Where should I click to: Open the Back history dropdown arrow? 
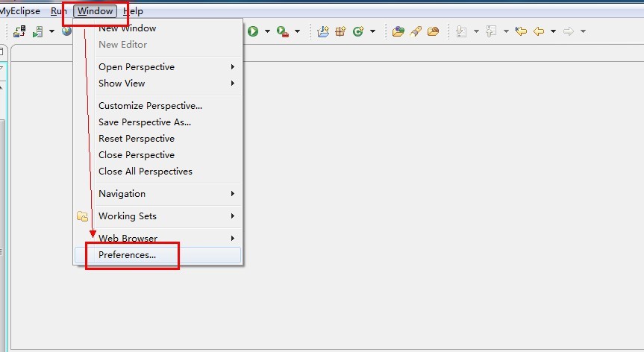point(553,31)
